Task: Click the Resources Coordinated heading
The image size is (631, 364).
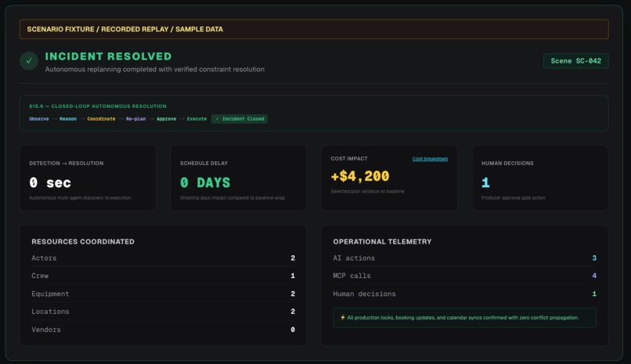Action: [x=83, y=242]
